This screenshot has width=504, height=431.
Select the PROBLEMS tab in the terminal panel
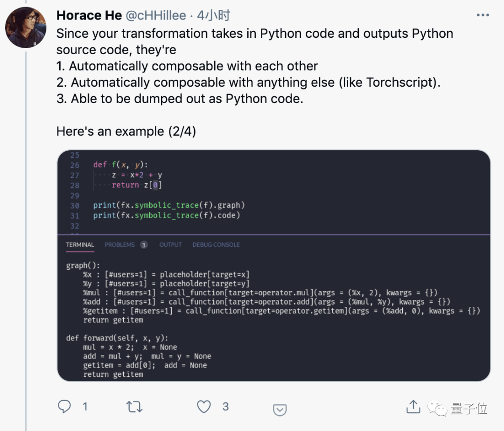click(119, 244)
